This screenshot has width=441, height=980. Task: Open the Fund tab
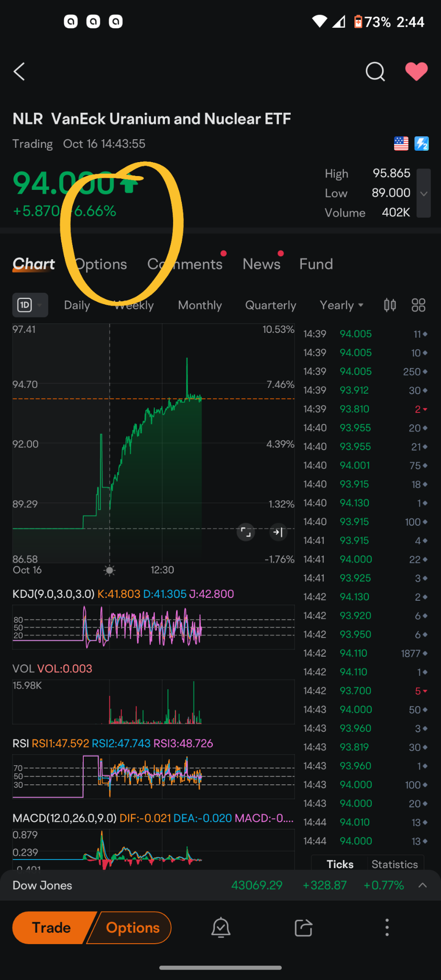point(316,264)
